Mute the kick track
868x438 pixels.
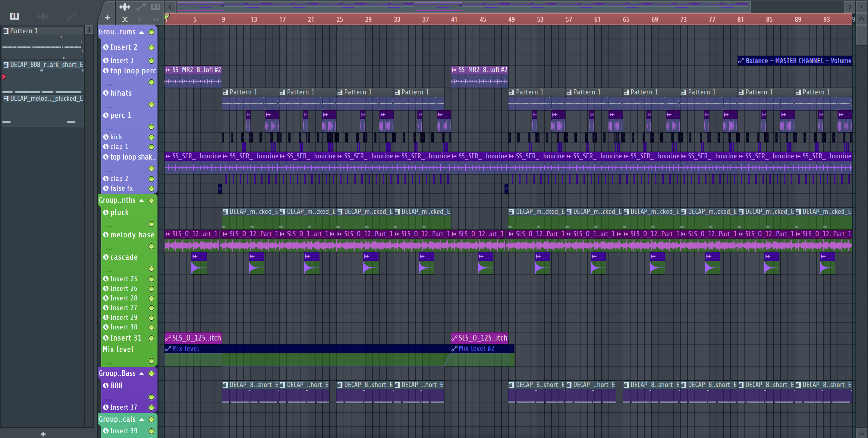click(x=152, y=137)
